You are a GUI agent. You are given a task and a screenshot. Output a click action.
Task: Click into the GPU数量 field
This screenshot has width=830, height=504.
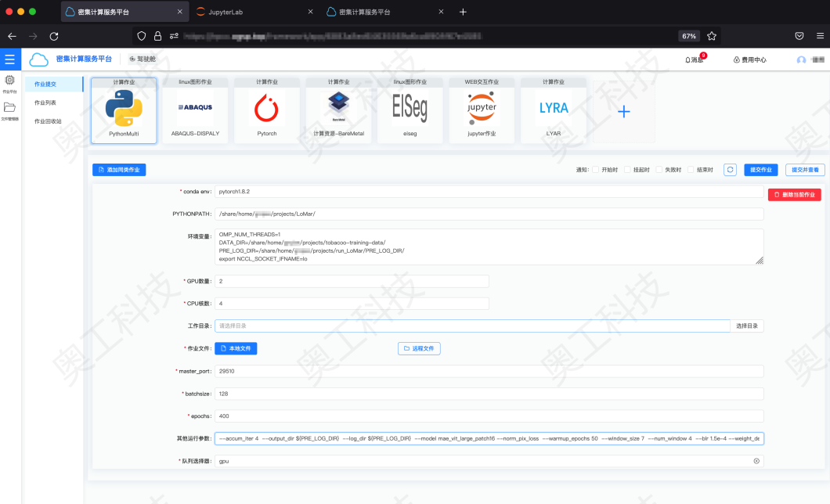352,282
